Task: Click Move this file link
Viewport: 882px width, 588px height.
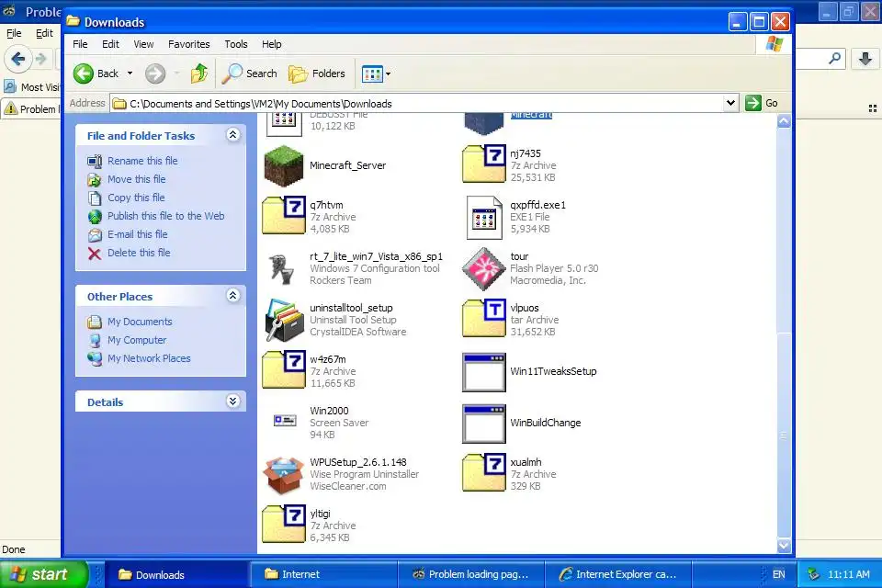Action: (137, 179)
